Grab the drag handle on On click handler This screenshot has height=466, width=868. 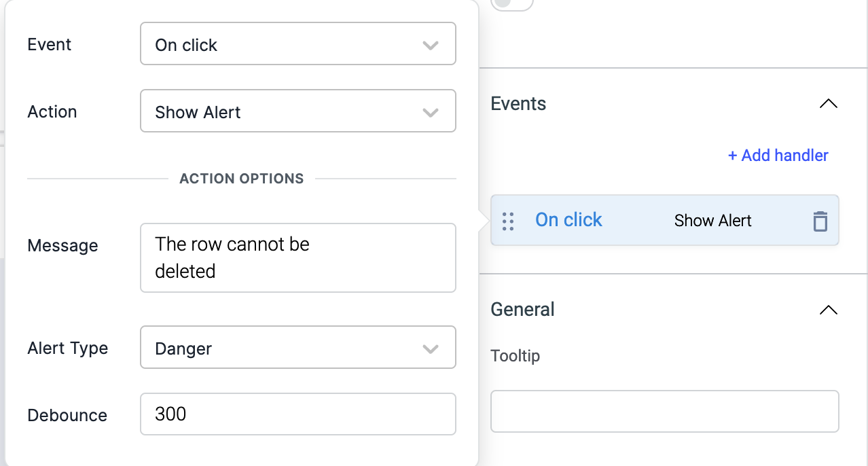[x=508, y=221]
